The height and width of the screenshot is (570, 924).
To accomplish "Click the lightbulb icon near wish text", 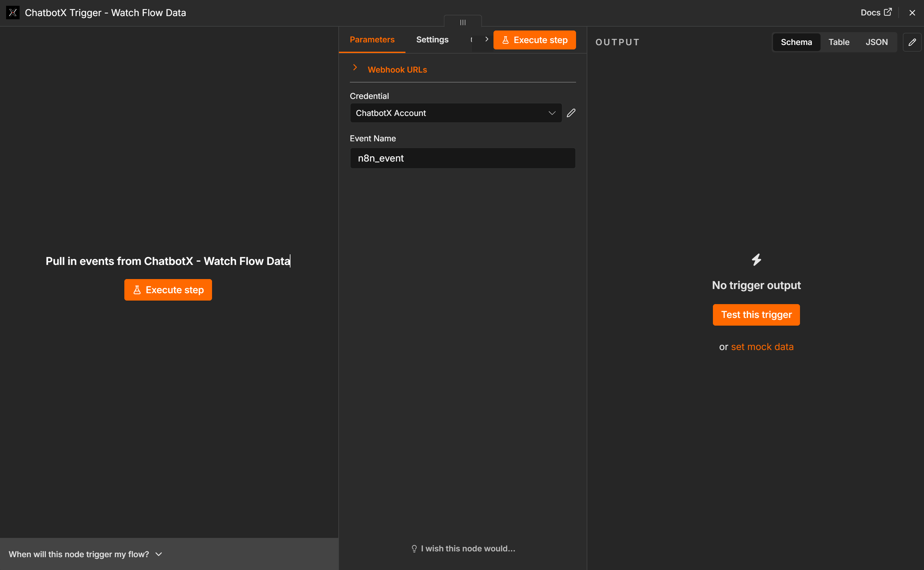I will pyautogui.click(x=414, y=549).
